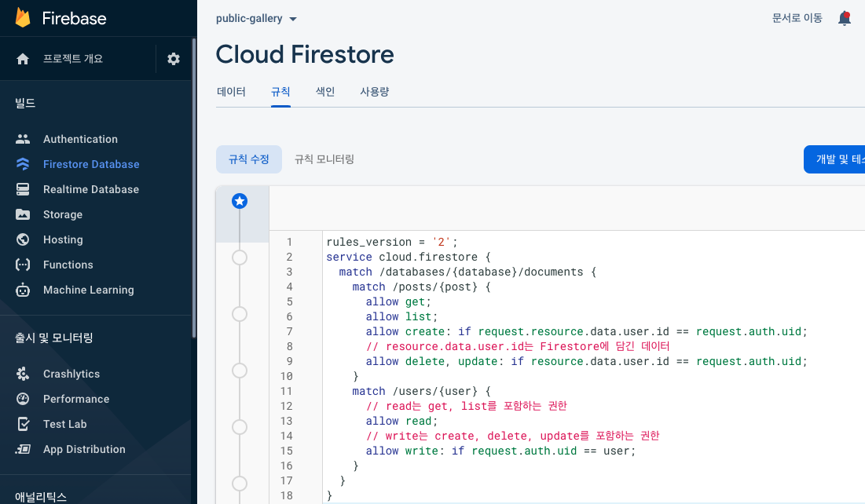865x504 pixels.
Task: Click line number 18 in editor gutter
Action: (286, 495)
